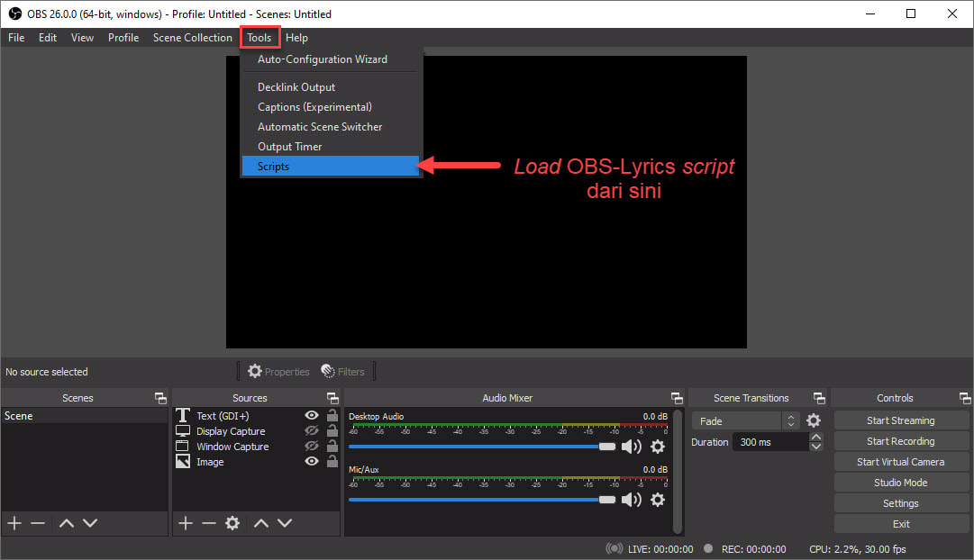Click the Text (GDI+) source type icon
The height and width of the screenshot is (560, 974).
[x=183, y=415]
